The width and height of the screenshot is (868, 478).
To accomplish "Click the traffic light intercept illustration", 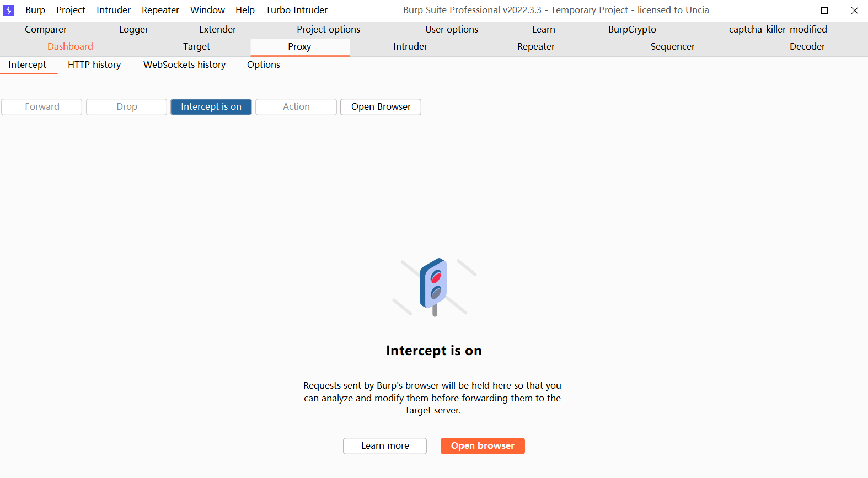I will pos(434,287).
